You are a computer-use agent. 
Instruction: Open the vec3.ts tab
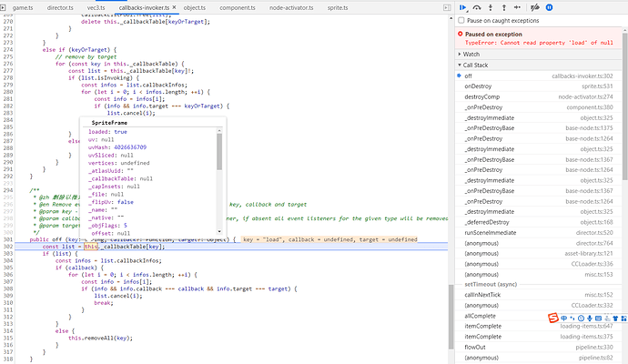96,7
